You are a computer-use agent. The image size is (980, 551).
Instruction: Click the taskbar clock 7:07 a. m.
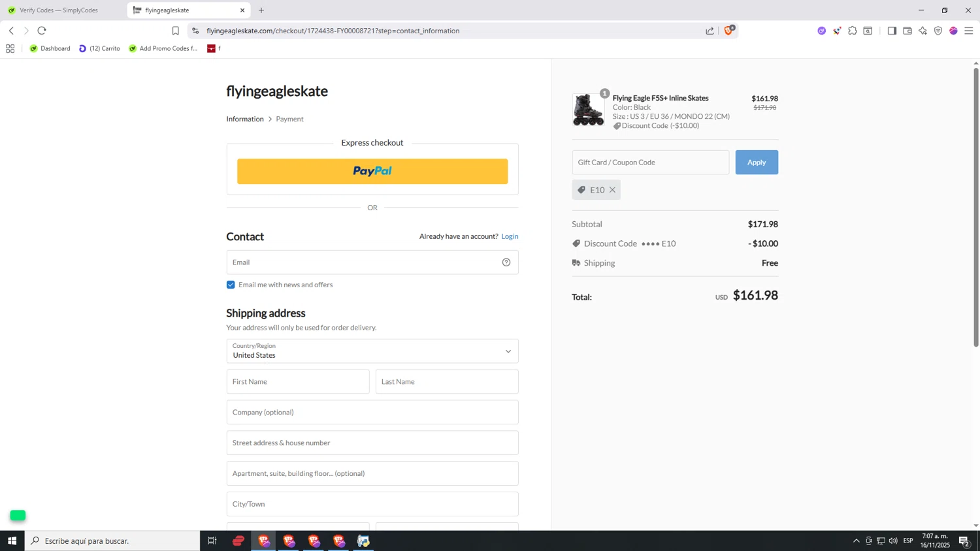[x=935, y=541]
